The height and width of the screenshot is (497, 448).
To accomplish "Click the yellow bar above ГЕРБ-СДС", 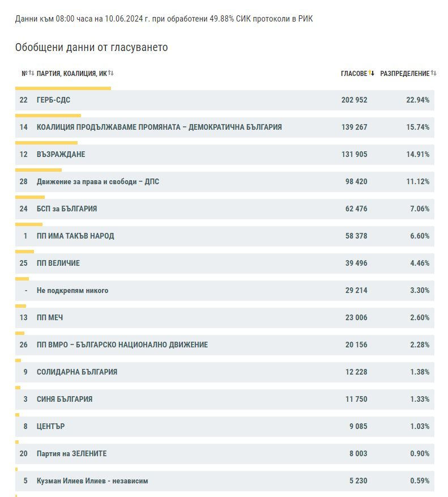I will pyautogui.click(x=63, y=88).
